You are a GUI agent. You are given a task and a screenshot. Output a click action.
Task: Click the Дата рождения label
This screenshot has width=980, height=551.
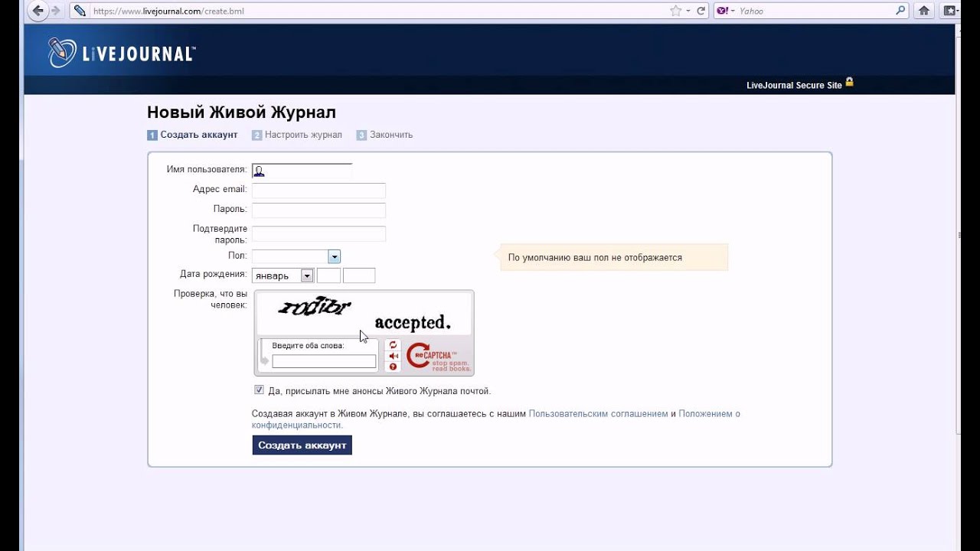click(x=214, y=274)
